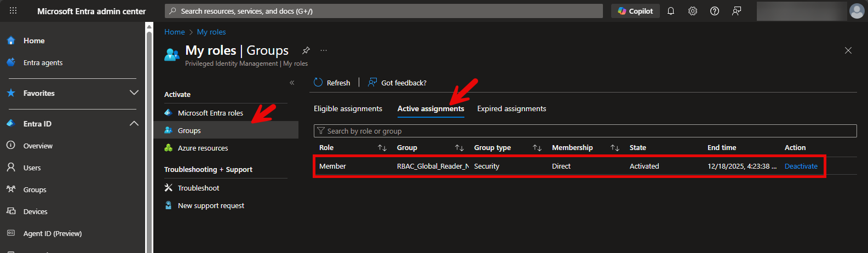This screenshot has height=253, width=868.
Task: Open the settings gear icon
Action: 693,11
